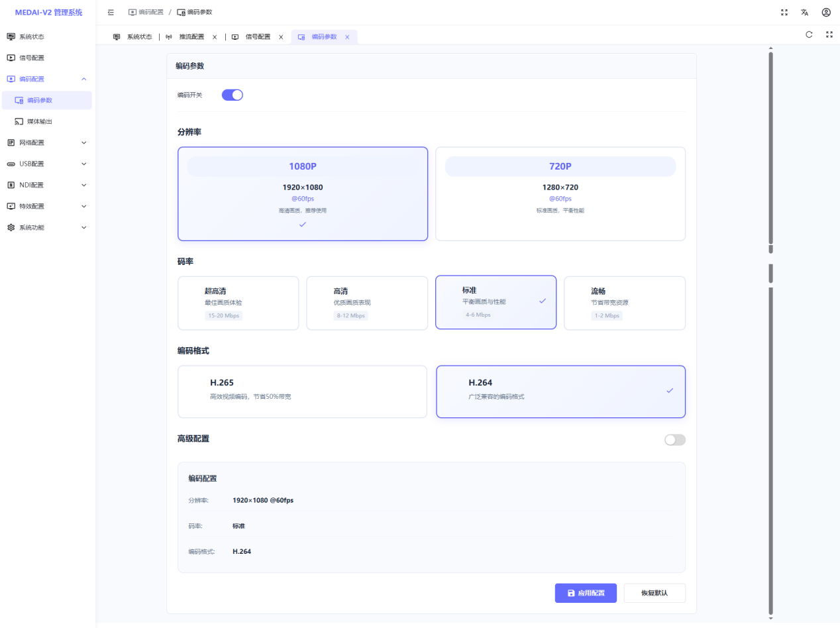
Task: Click 编码配置 in the breadcrumb
Action: click(x=146, y=12)
